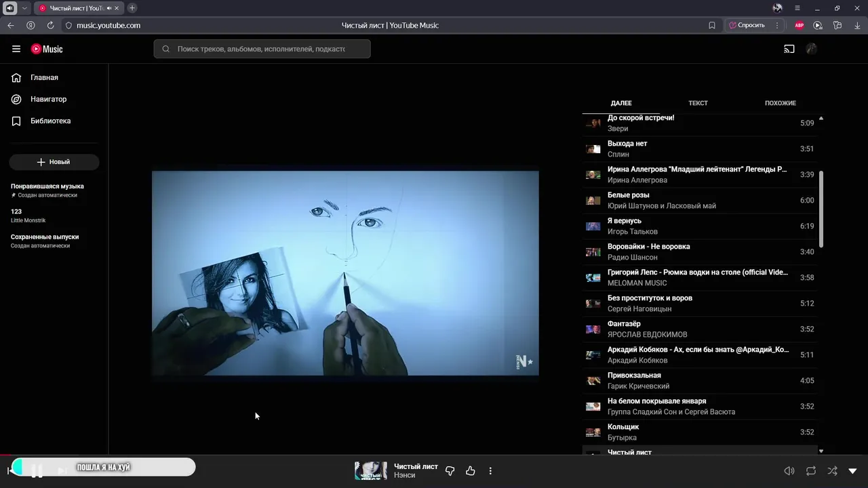The image size is (868, 488).
Task: Bookmark this page
Action: point(712,25)
